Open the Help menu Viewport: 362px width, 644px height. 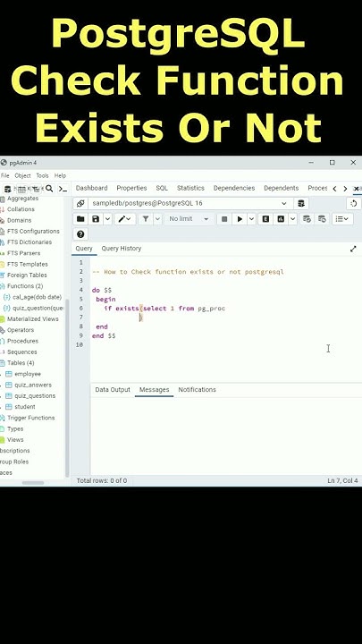click(60, 175)
